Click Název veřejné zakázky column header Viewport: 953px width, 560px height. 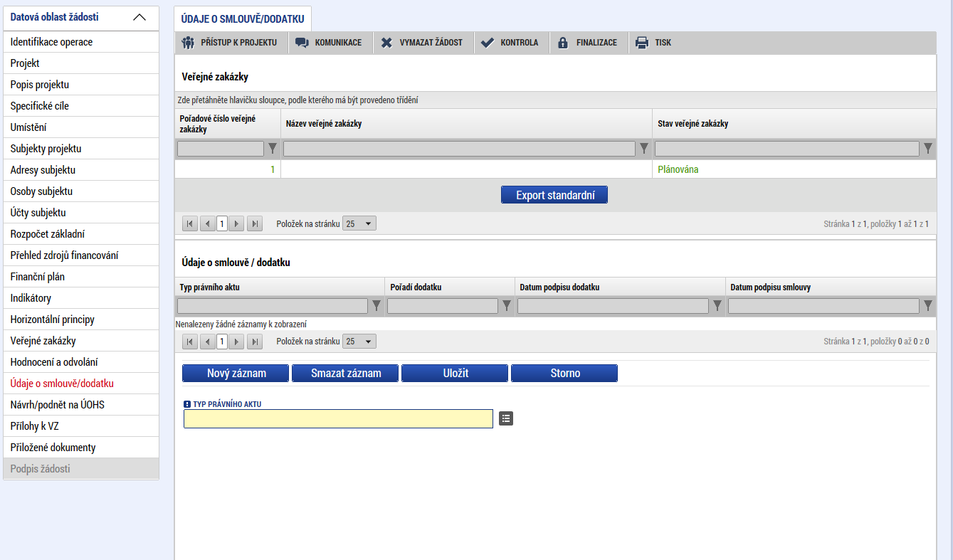click(x=466, y=124)
